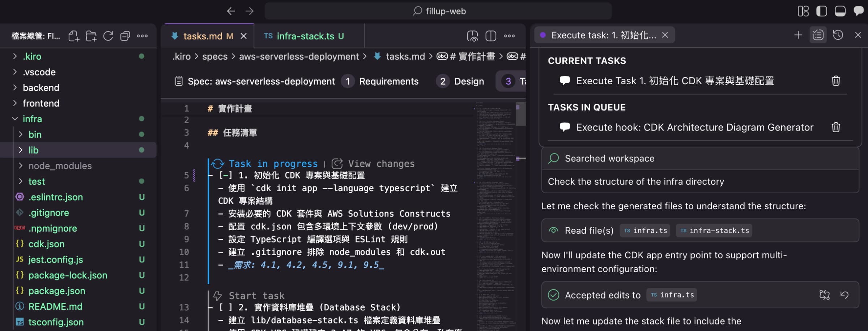Click the fillup-web search field
Viewport: 868px width, 331px height.
[439, 11]
